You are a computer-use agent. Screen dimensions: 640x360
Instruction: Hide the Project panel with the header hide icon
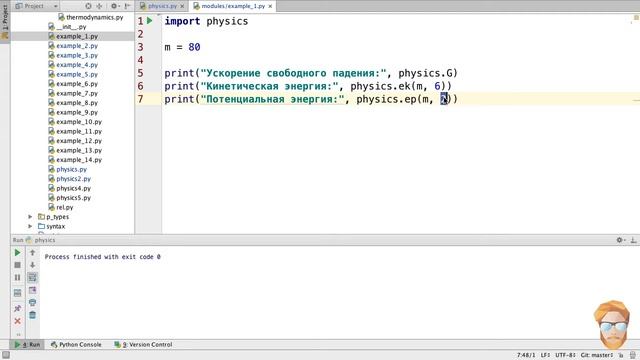point(127,6)
